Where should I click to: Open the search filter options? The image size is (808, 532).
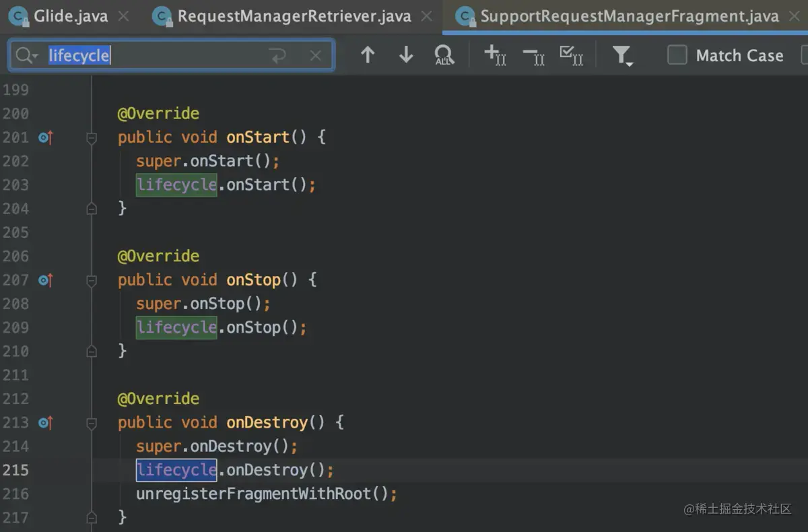coord(622,55)
